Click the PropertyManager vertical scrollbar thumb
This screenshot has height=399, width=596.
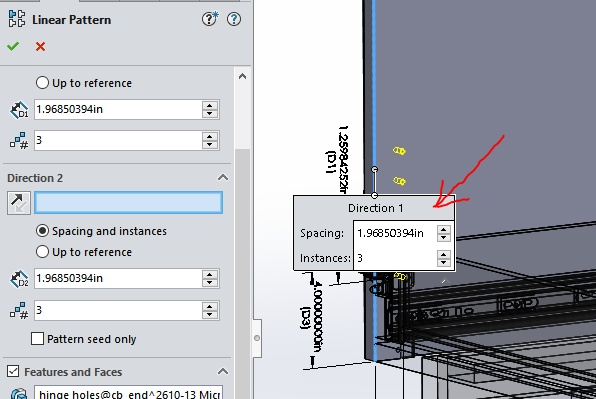[x=243, y=274]
